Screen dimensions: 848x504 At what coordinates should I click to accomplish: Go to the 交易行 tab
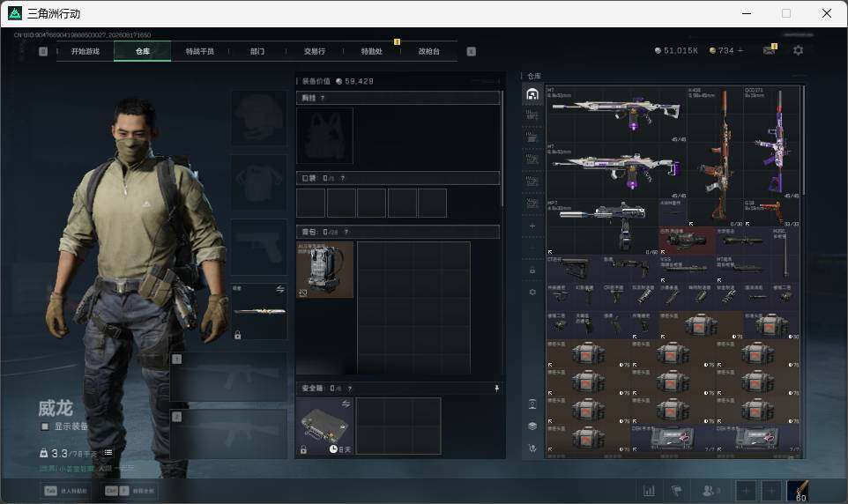(x=315, y=51)
